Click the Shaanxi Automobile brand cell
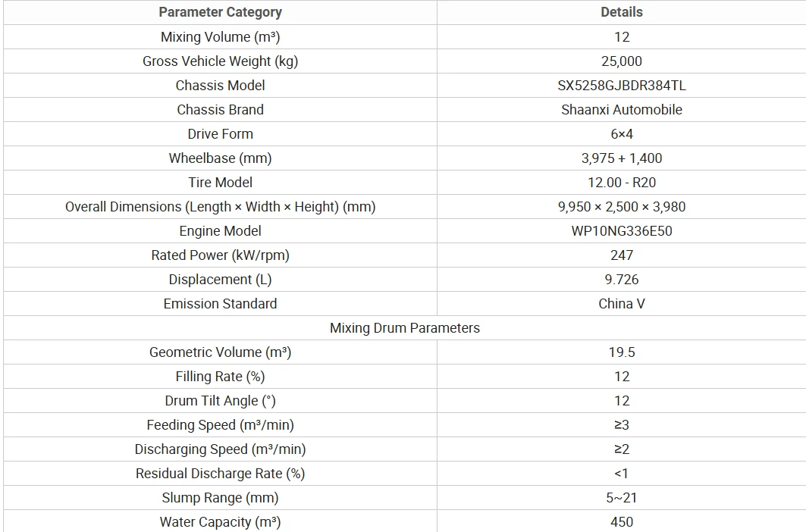The height and width of the screenshot is (532, 806). click(622, 109)
